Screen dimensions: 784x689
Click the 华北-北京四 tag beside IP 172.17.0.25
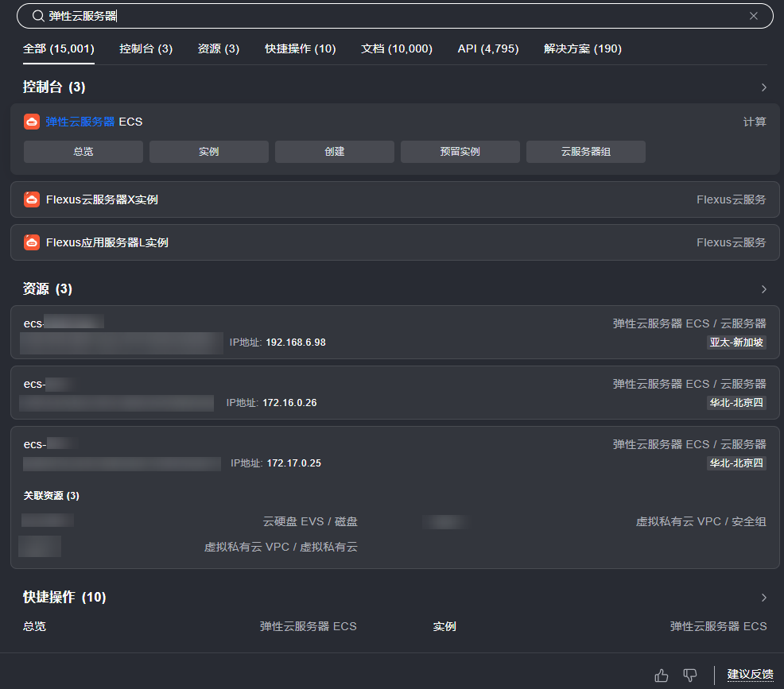tap(736, 463)
